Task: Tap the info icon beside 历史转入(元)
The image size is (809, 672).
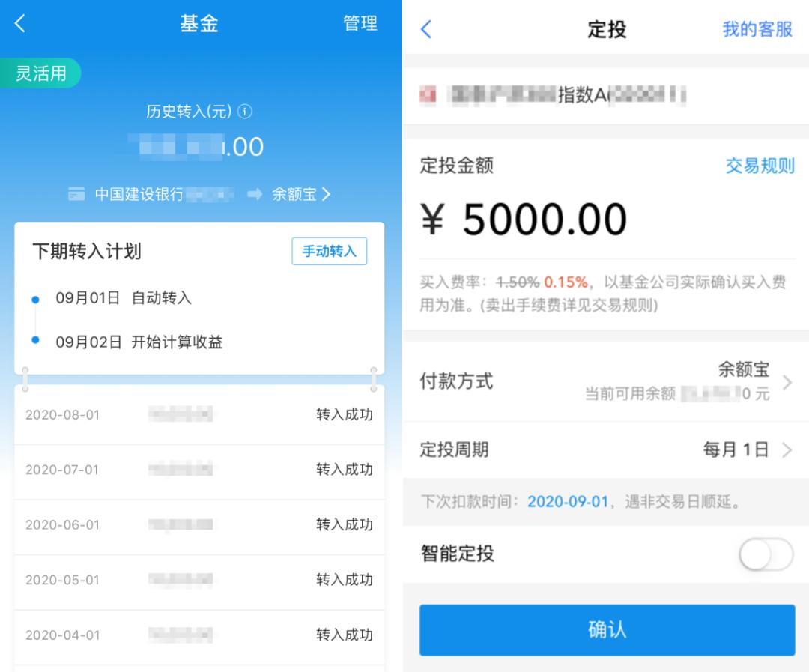Action: 244,111
